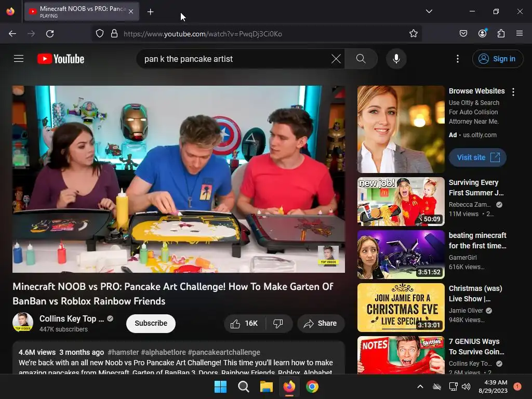Open Browse Websites ad thumbnail

401,129
